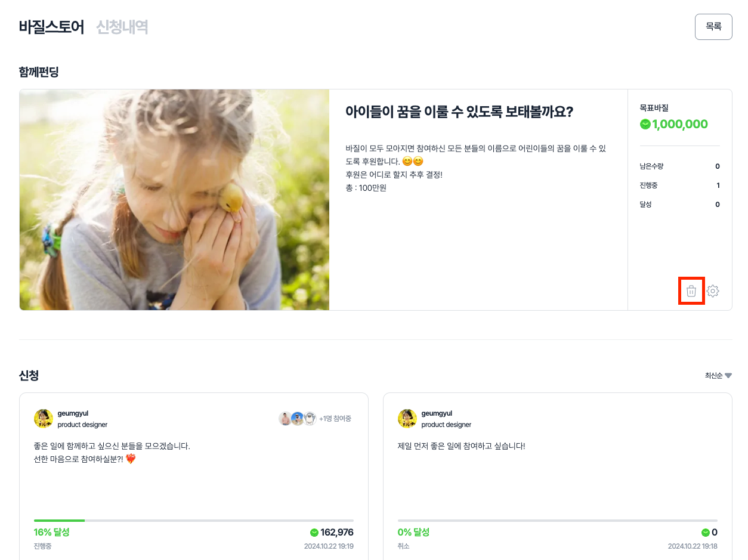
Task: Click the 진행중 count row in funding stats
Action: (679, 185)
